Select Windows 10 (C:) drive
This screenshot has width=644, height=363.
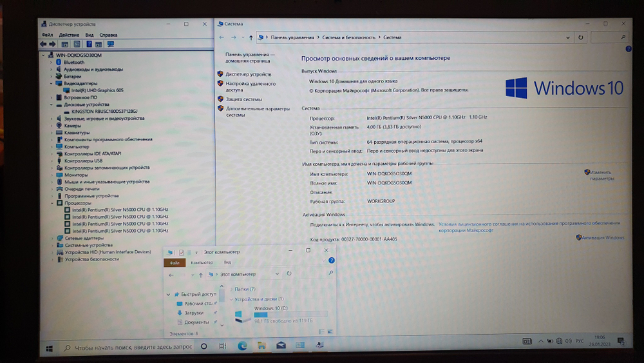[281, 314]
